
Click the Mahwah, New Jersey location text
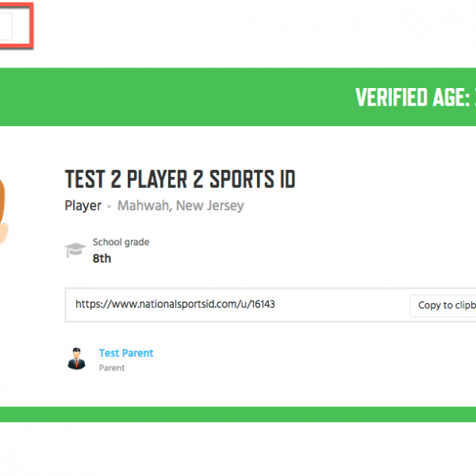click(181, 205)
